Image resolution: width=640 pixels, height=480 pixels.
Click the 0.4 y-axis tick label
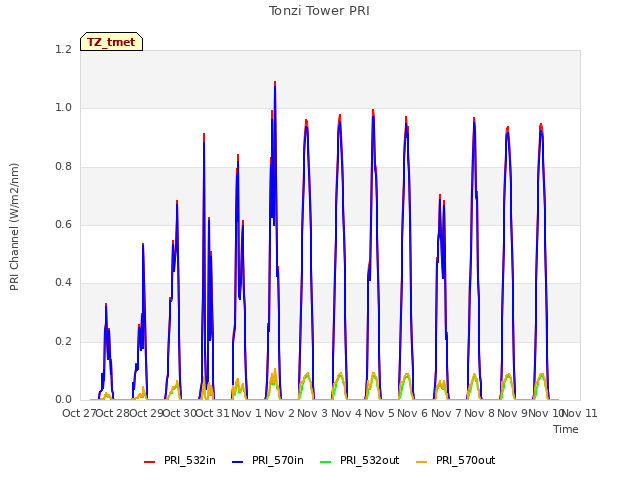pos(63,282)
